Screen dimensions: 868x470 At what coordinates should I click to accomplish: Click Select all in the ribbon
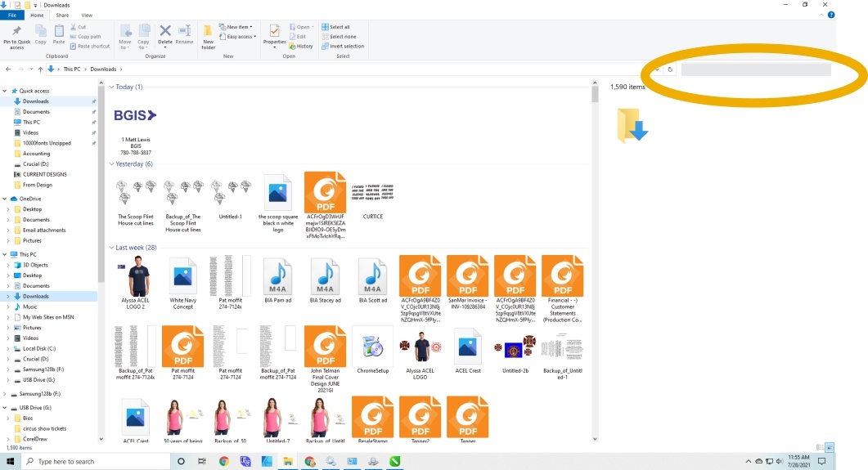click(x=336, y=26)
